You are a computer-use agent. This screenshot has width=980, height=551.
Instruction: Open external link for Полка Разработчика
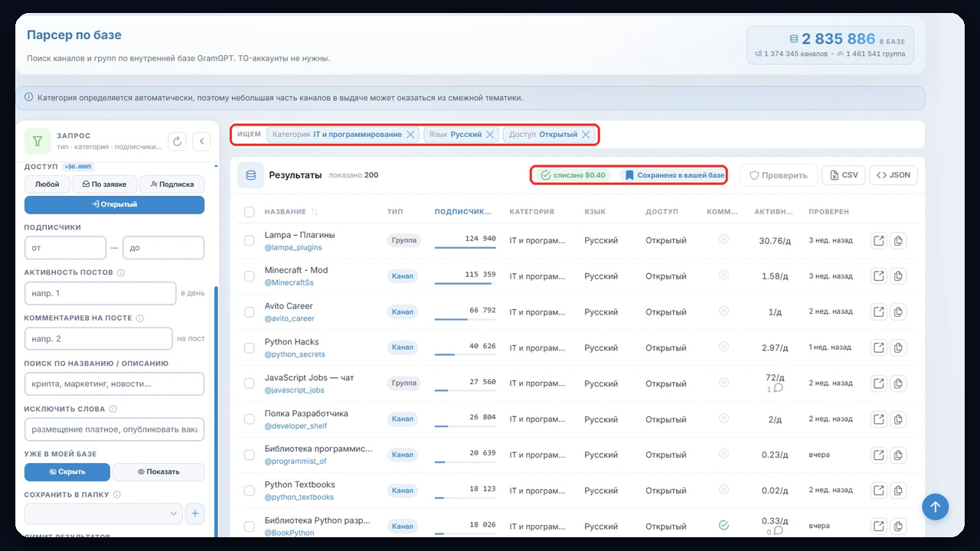879,419
